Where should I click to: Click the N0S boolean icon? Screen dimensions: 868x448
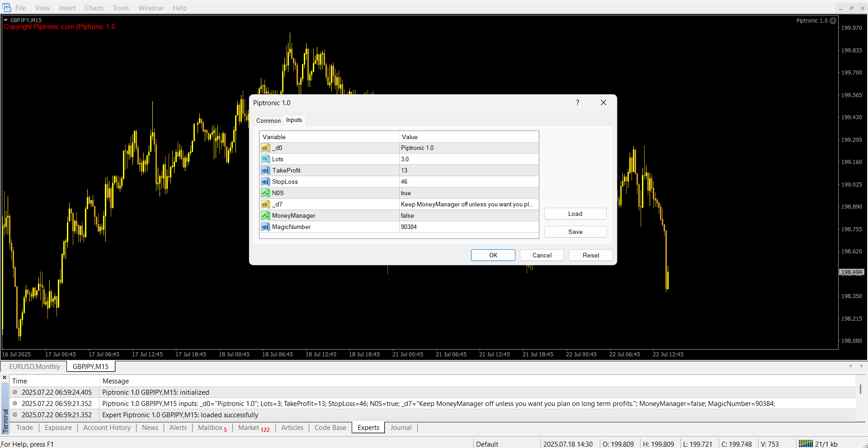[x=265, y=193]
